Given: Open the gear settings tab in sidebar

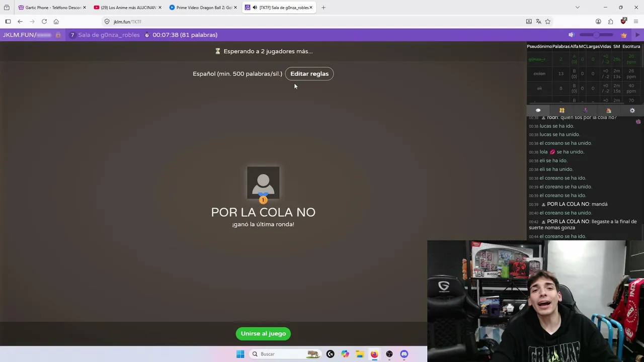Looking at the screenshot, I should [x=632, y=111].
